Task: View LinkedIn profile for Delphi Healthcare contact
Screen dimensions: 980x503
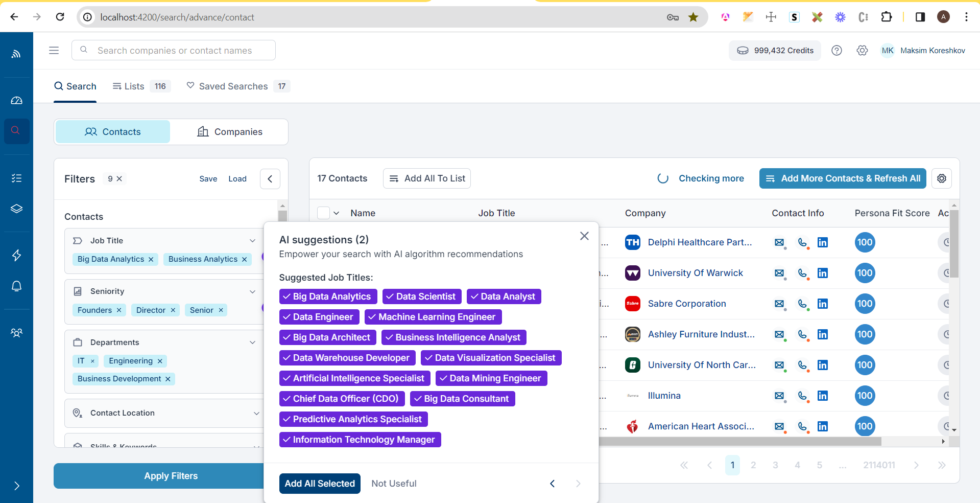Action: [822, 243]
